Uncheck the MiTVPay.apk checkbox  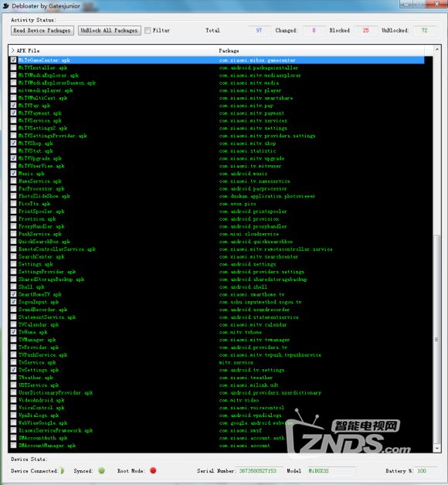coord(14,106)
